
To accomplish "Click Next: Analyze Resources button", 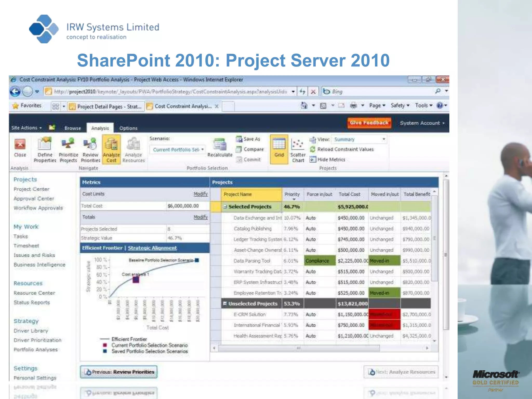I will click(401, 372).
